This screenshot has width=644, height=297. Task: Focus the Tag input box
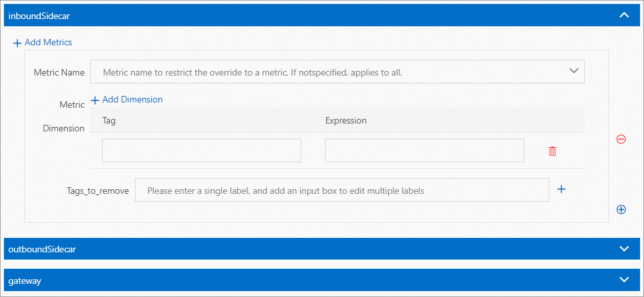click(x=201, y=150)
